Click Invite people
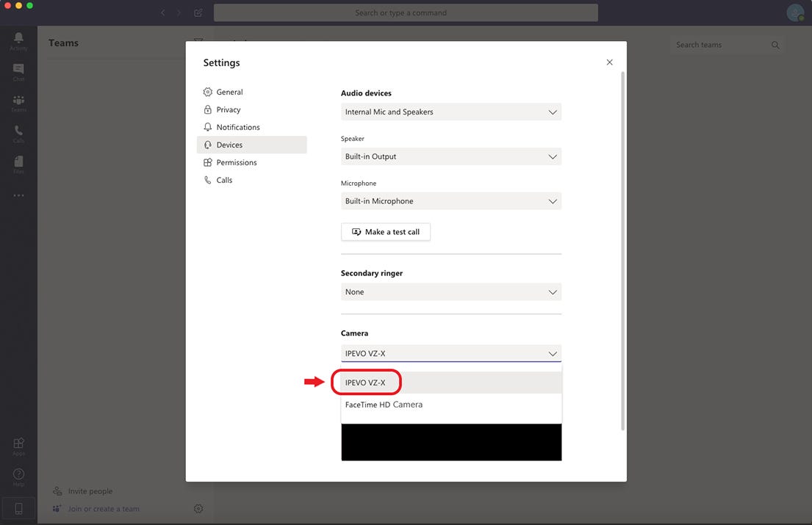 pos(90,490)
